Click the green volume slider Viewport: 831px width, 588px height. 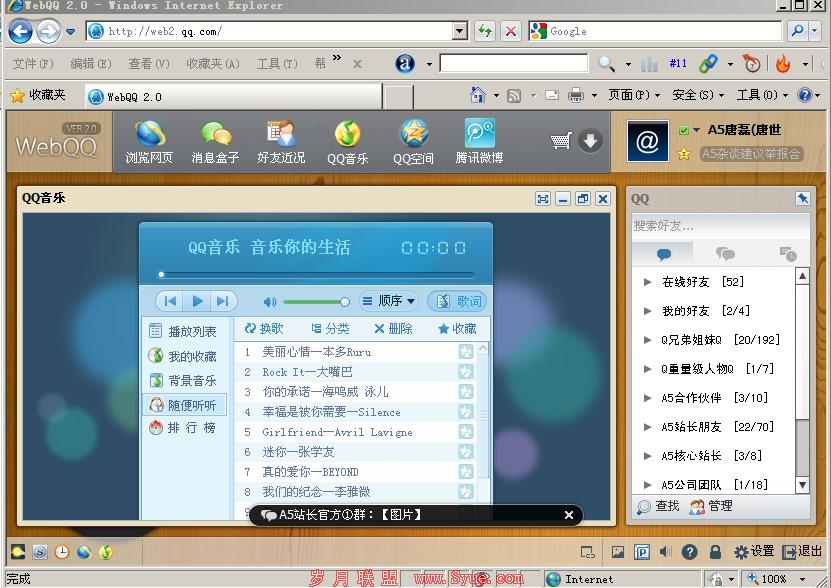click(316, 302)
